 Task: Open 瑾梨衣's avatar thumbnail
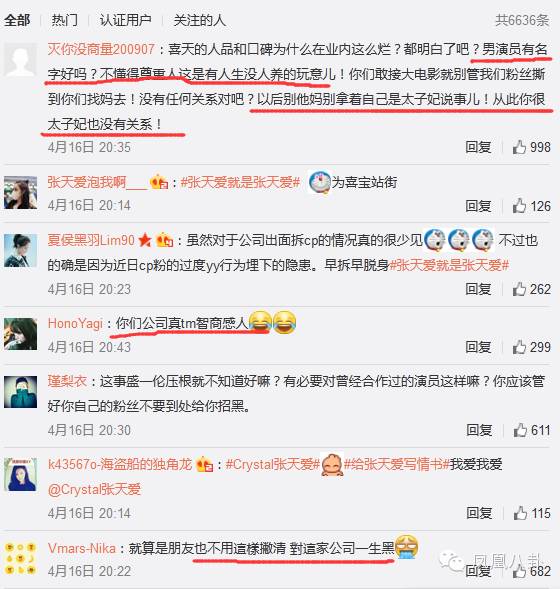click(20, 391)
